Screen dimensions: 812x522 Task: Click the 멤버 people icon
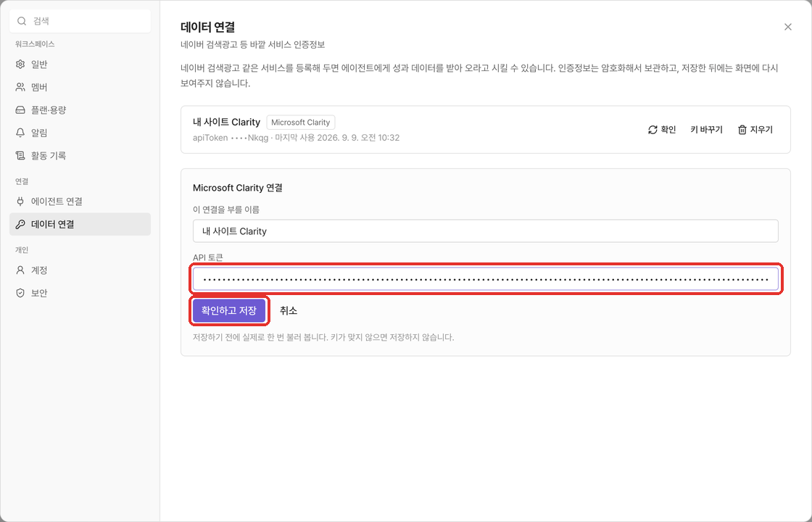[x=20, y=87]
